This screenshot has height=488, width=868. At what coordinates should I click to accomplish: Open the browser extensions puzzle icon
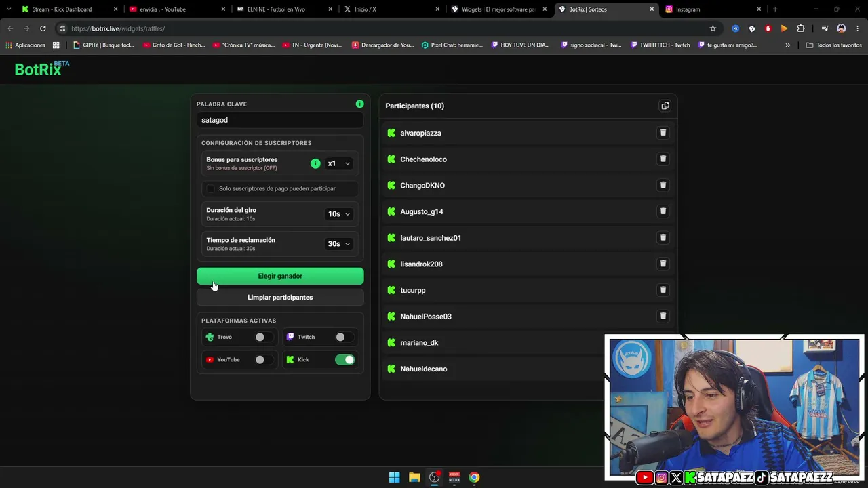pos(801,28)
